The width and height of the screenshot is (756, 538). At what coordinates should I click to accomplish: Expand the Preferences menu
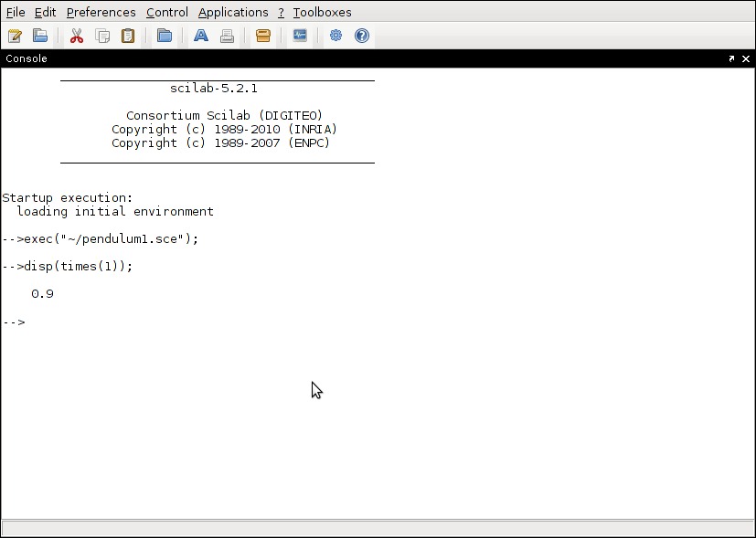point(101,12)
